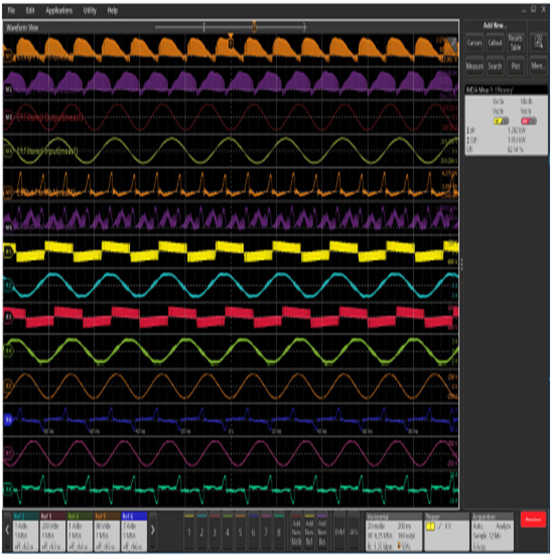Screen dimensions: 555x557
Task: Select the dark red sine waveform handle
Action: point(9,117)
